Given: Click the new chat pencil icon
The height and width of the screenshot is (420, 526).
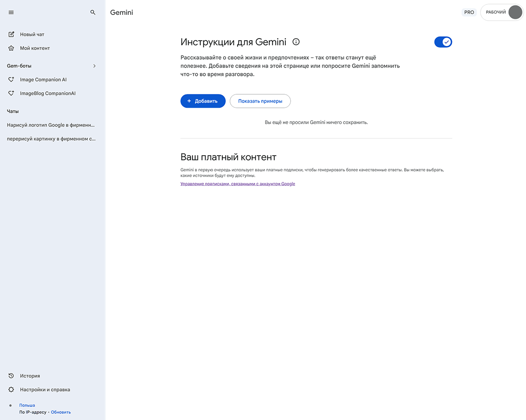Looking at the screenshot, I should pyautogui.click(x=11, y=34).
